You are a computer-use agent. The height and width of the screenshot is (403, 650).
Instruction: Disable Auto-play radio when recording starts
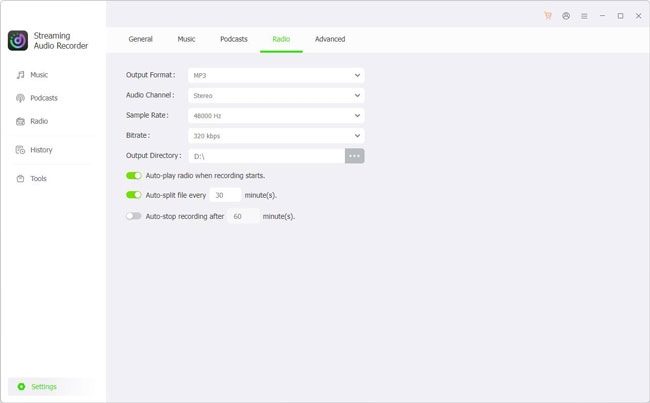133,175
